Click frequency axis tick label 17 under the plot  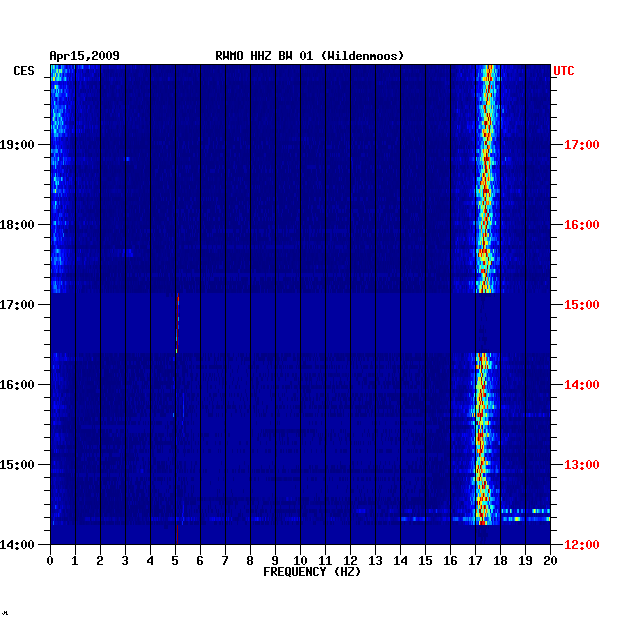click(x=475, y=561)
